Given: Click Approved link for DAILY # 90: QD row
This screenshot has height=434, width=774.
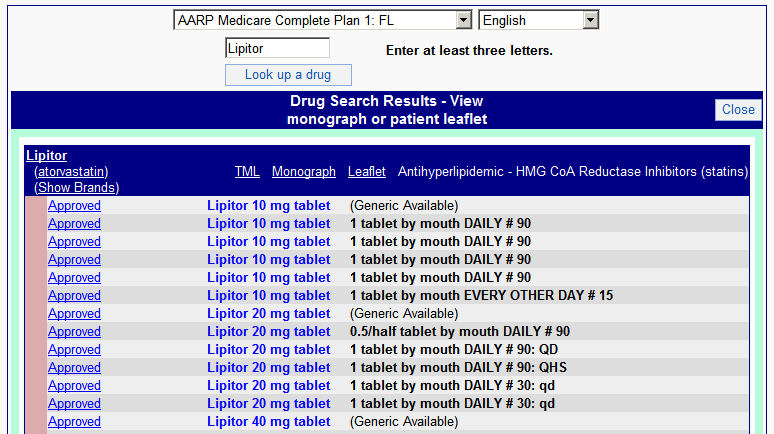Looking at the screenshot, I should pos(74,350).
